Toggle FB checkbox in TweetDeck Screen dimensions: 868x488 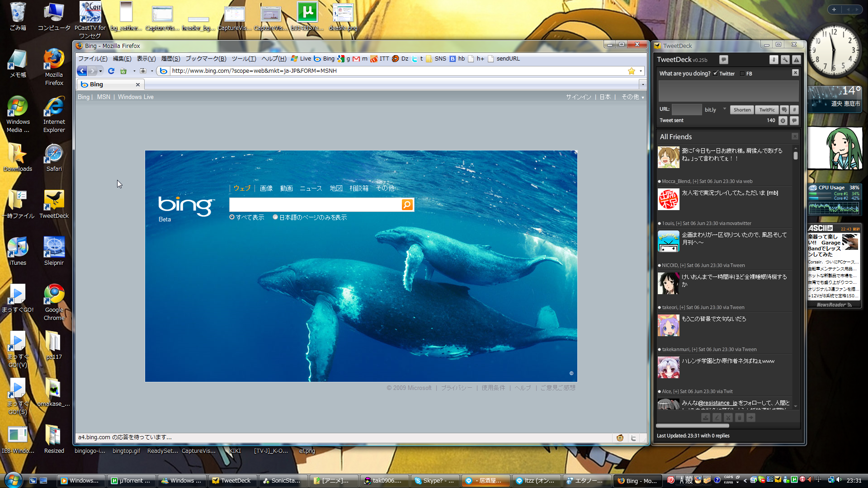pyautogui.click(x=742, y=74)
